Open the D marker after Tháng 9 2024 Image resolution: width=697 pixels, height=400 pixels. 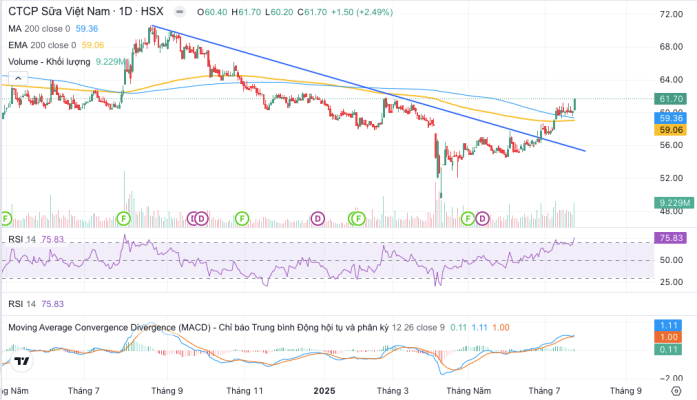201,219
